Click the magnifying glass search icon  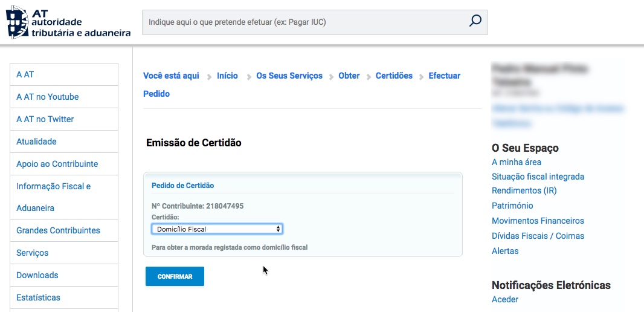pyautogui.click(x=475, y=22)
